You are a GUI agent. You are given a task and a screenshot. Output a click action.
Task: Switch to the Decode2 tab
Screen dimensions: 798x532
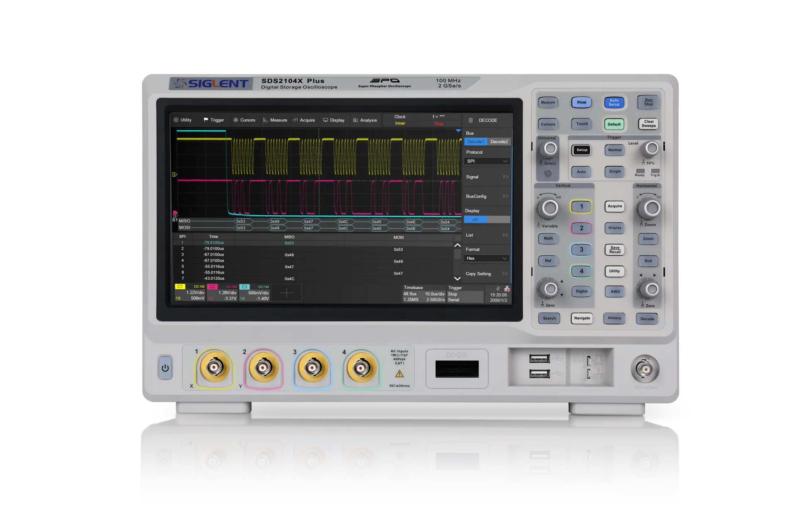[499, 141]
